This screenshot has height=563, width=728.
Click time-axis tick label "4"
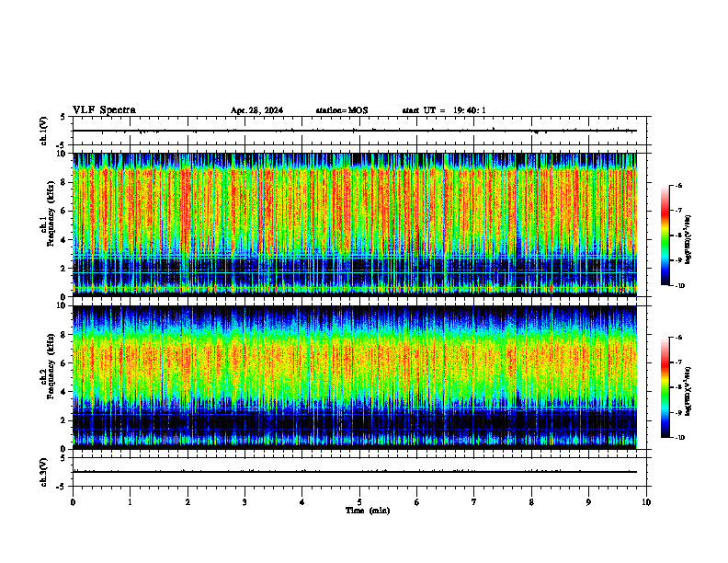[x=302, y=502]
